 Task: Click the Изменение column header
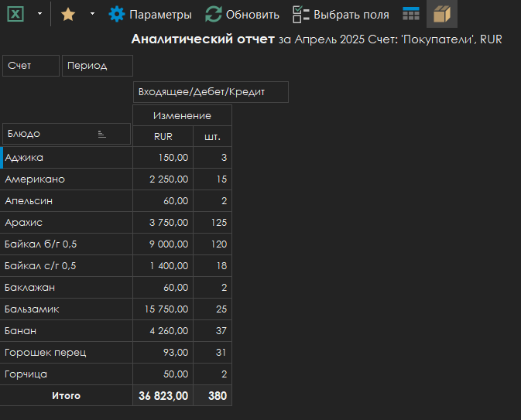(182, 115)
